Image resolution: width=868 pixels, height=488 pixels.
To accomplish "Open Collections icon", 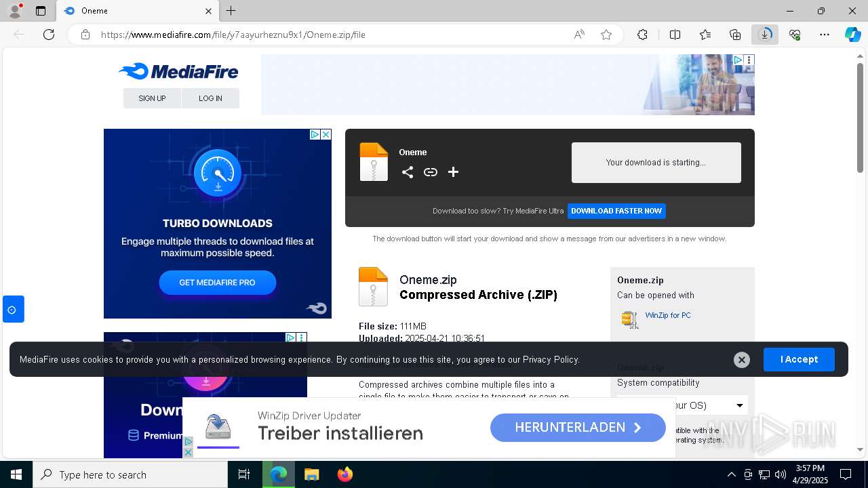I will pyautogui.click(x=735, y=35).
